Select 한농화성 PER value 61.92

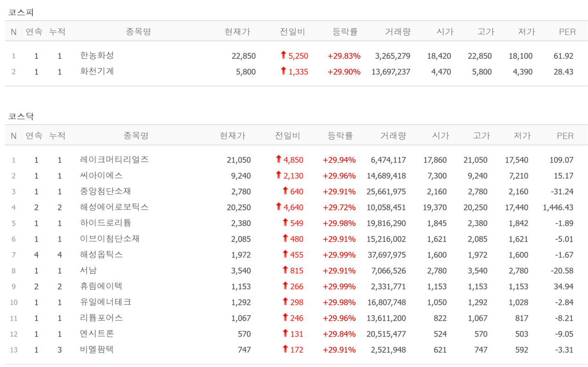point(564,56)
